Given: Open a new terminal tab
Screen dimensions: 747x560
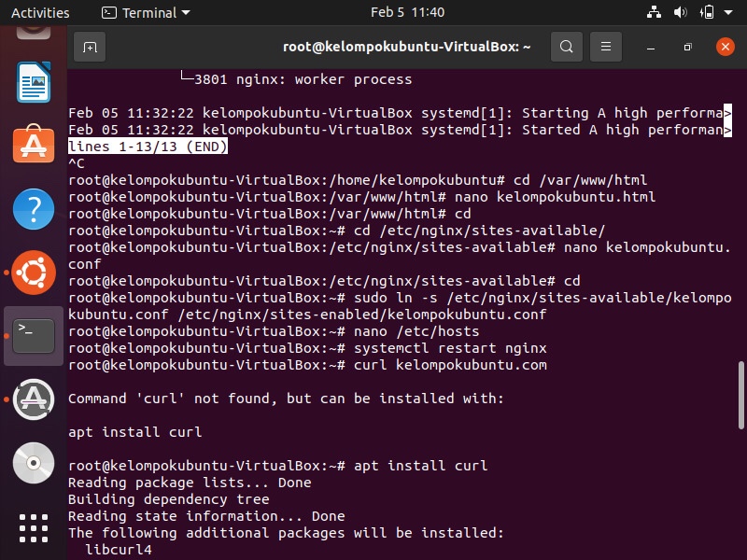Looking at the screenshot, I should (x=90, y=47).
